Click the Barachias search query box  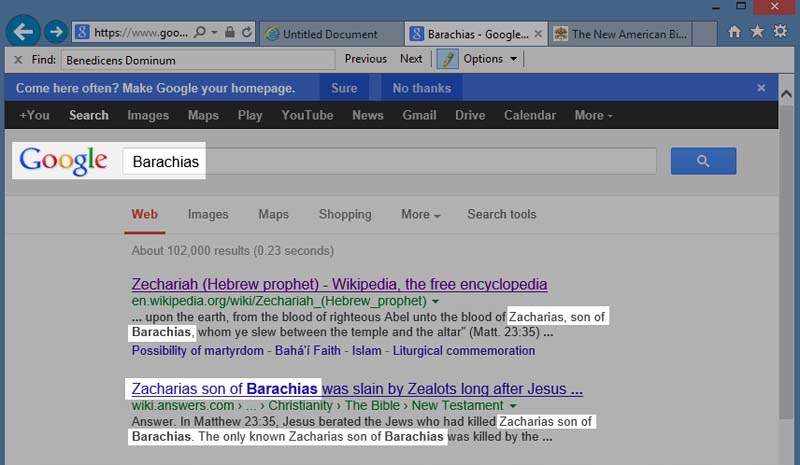(389, 161)
